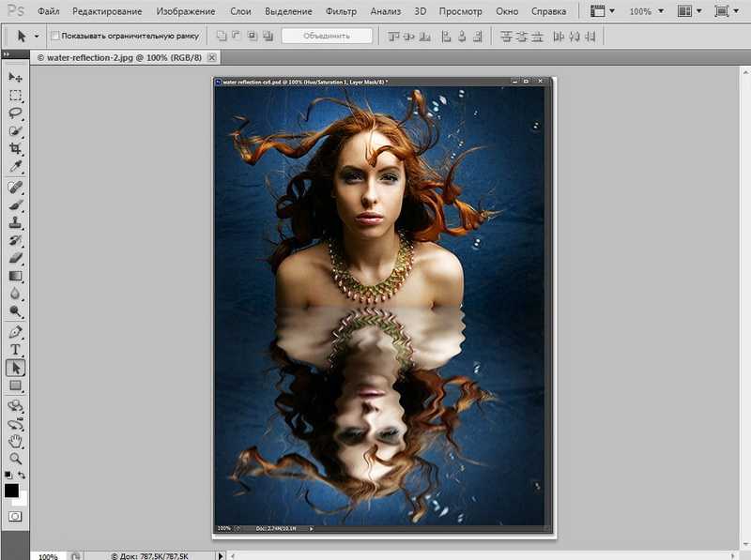The width and height of the screenshot is (751, 560).
Task: Open the Фильтр menu
Action: (x=341, y=11)
